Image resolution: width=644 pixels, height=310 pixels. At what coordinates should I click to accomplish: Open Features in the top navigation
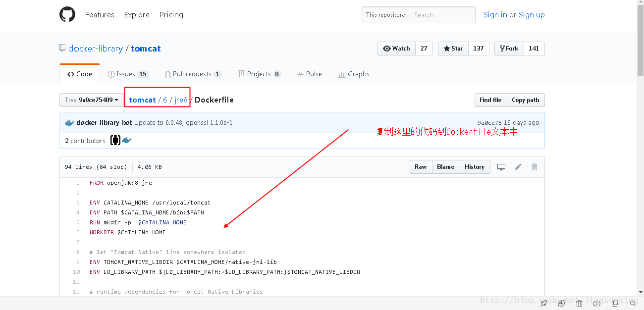click(x=100, y=15)
